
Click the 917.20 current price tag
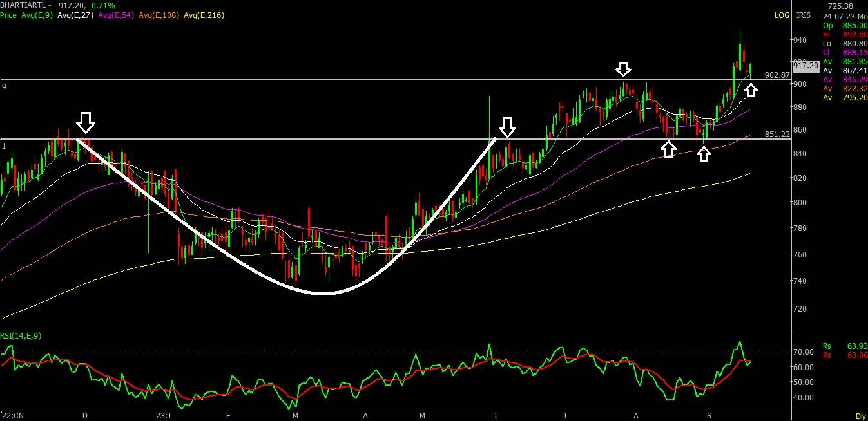805,65
